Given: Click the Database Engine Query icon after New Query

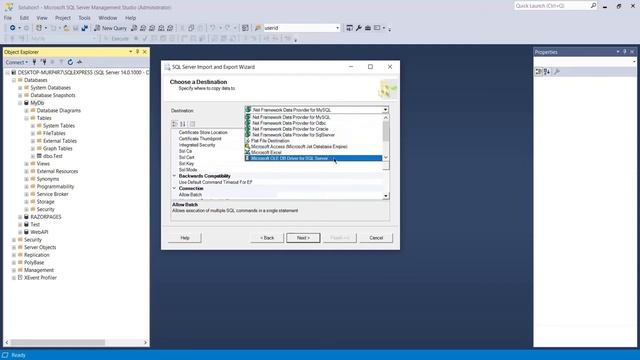Looking at the screenshot, I should click(134, 28).
